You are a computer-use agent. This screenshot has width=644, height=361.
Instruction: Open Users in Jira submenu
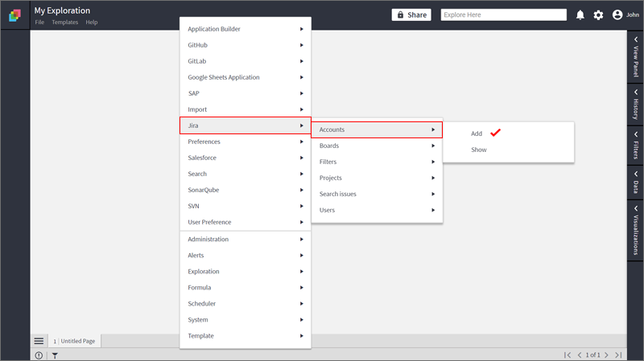(377, 210)
